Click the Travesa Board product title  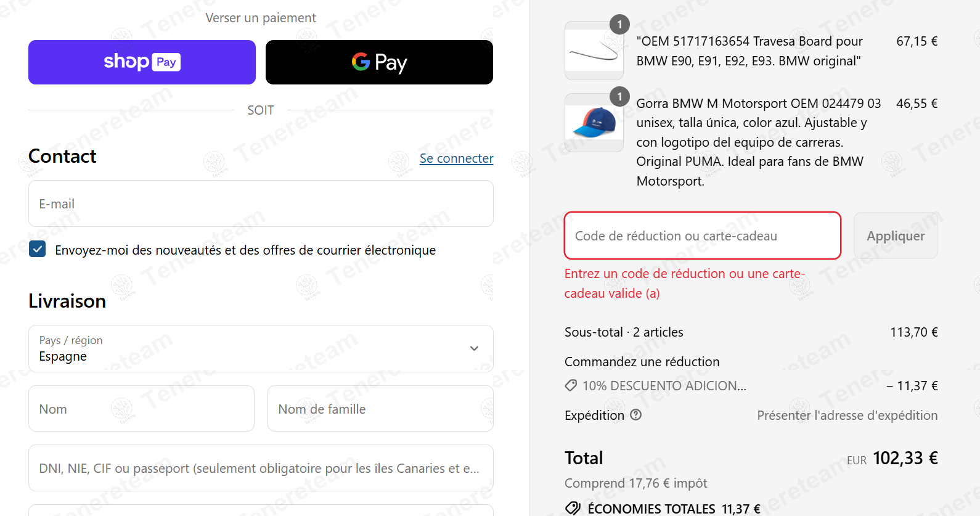(749, 51)
